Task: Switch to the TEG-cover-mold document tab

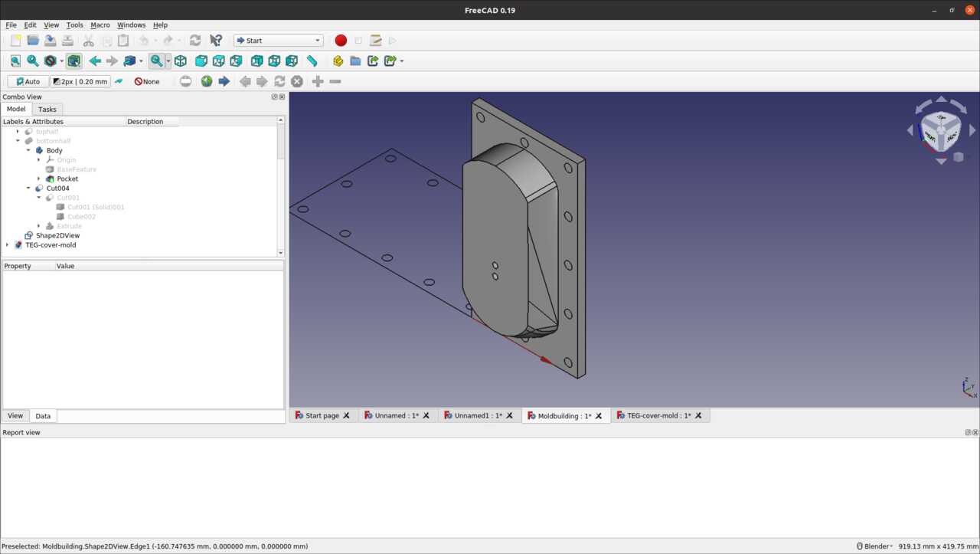Action: pos(658,415)
